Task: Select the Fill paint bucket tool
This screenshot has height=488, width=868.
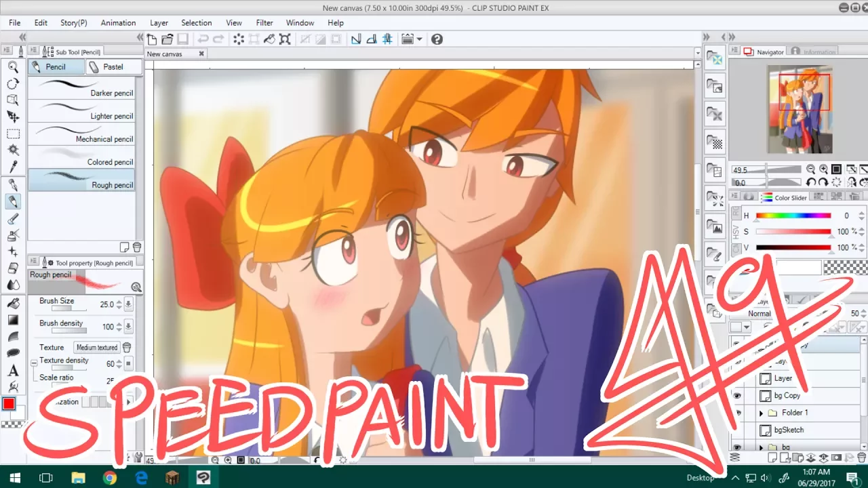Action: (13, 303)
